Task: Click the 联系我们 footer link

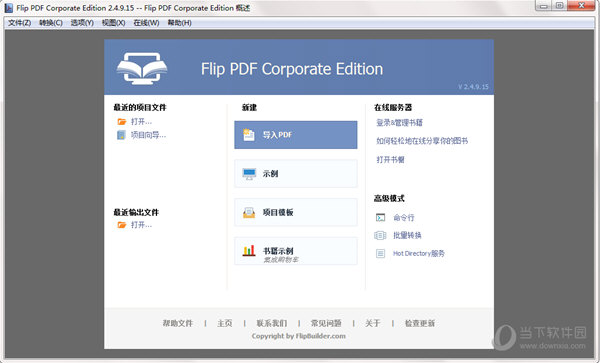Action: (272, 323)
